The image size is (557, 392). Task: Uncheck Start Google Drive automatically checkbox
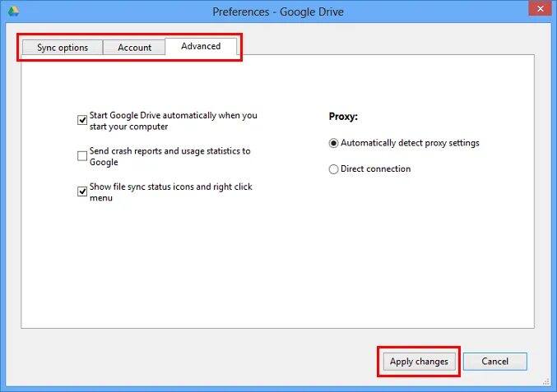point(82,120)
